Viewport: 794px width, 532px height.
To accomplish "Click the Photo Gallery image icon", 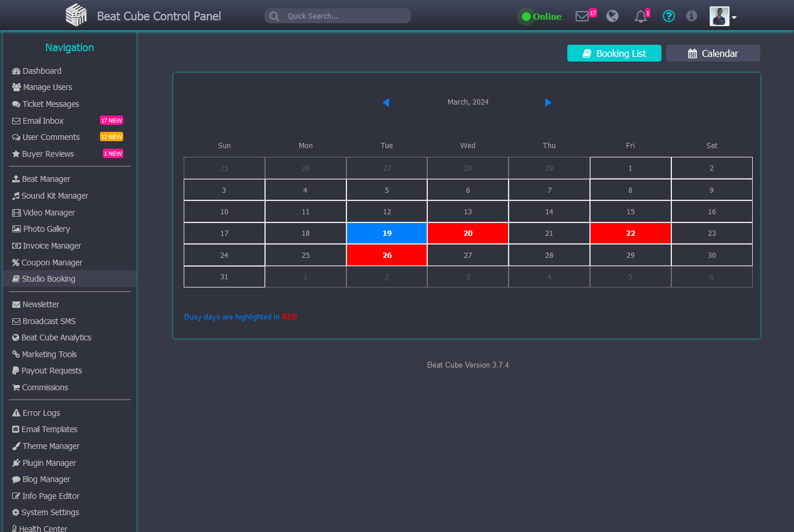I will (x=16, y=229).
